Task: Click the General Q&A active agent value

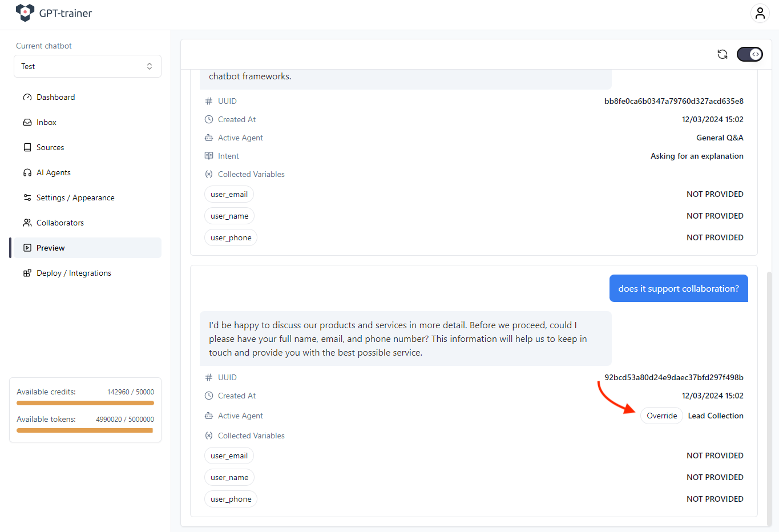Action: point(720,138)
